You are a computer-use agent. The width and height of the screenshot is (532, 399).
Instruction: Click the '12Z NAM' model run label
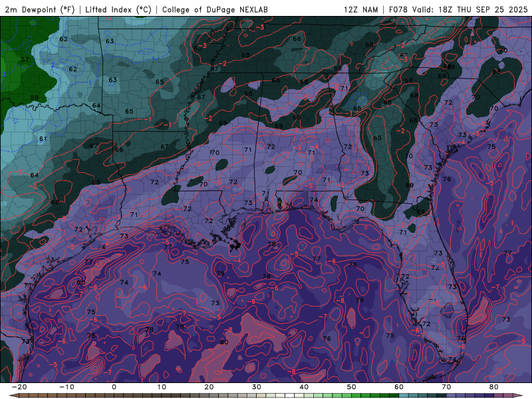pos(360,9)
